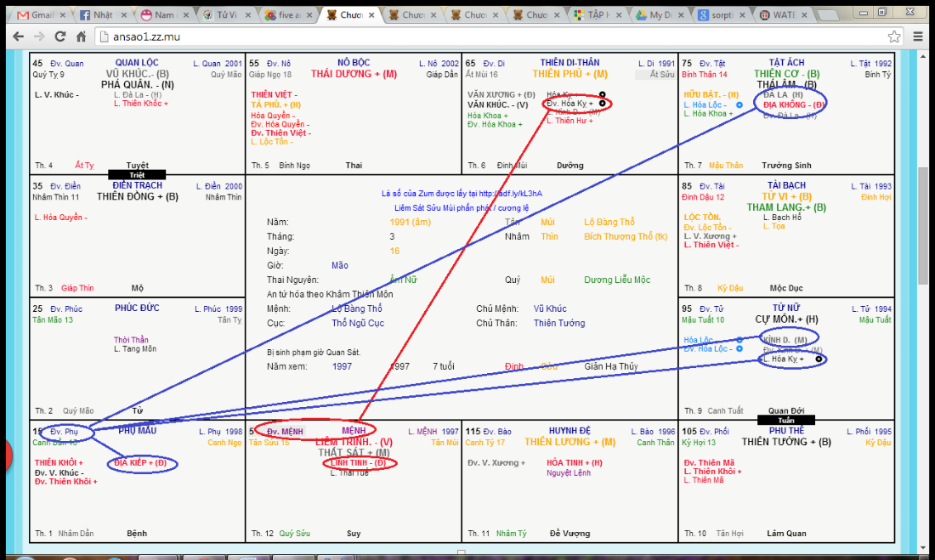Click the adf.ly source link in the chart center
The height and width of the screenshot is (560, 935).
510,194
